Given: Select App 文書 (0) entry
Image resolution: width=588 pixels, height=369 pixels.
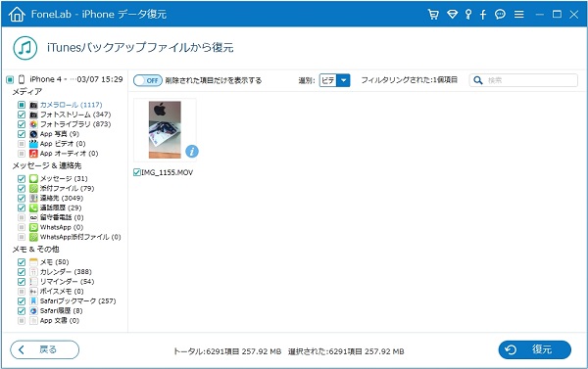Looking at the screenshot, I should tap(60, 321).
